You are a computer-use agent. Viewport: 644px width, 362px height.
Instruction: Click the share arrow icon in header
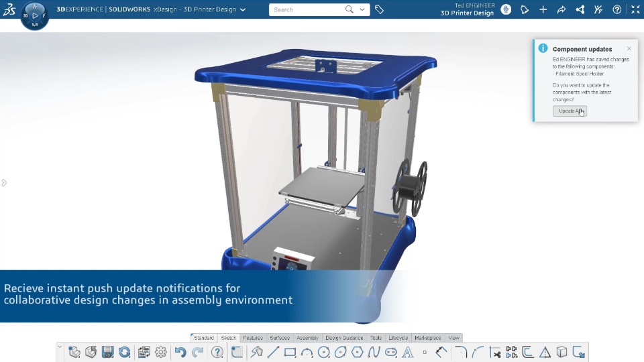point(561,9)
